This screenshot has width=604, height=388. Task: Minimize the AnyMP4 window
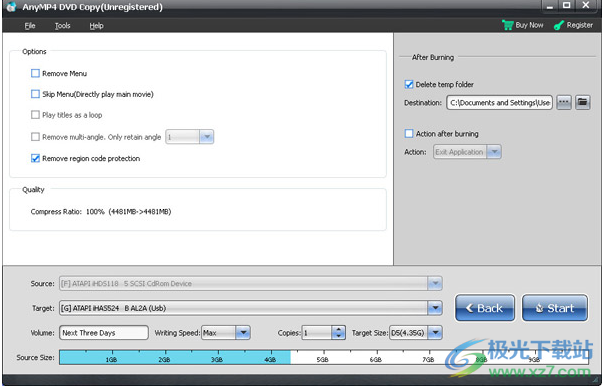(549, 6)
